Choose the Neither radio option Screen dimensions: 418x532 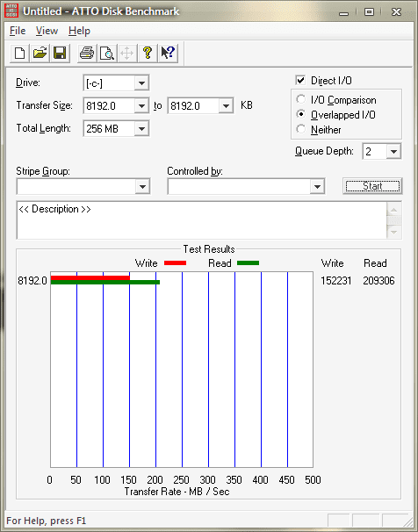click(300, 129)
